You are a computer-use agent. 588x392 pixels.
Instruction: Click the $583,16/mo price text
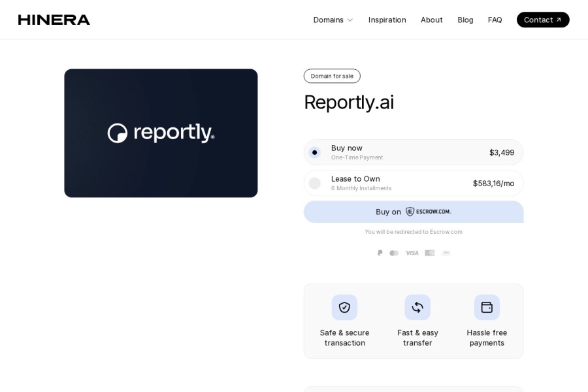[493, 184]
